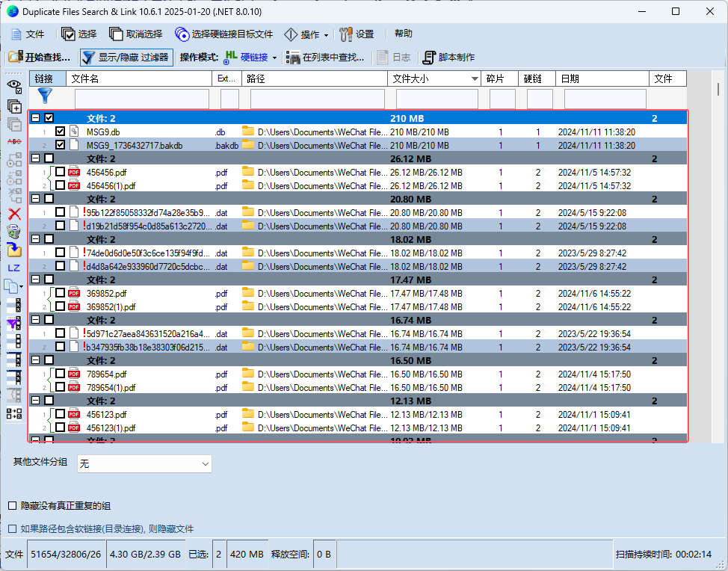Viewport: 728px width, 571px height.
Task: Click Deselect (取消选择) toolbar button
Action: pos(135,34)
